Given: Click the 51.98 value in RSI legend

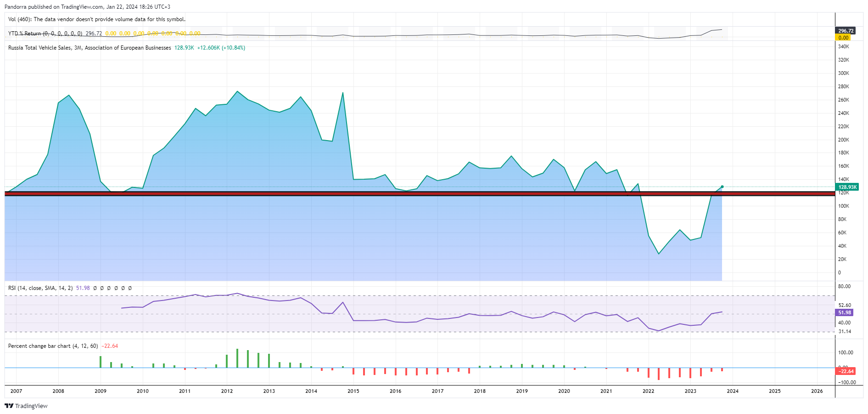Looking at the screenshot, I should click(83, 288).
